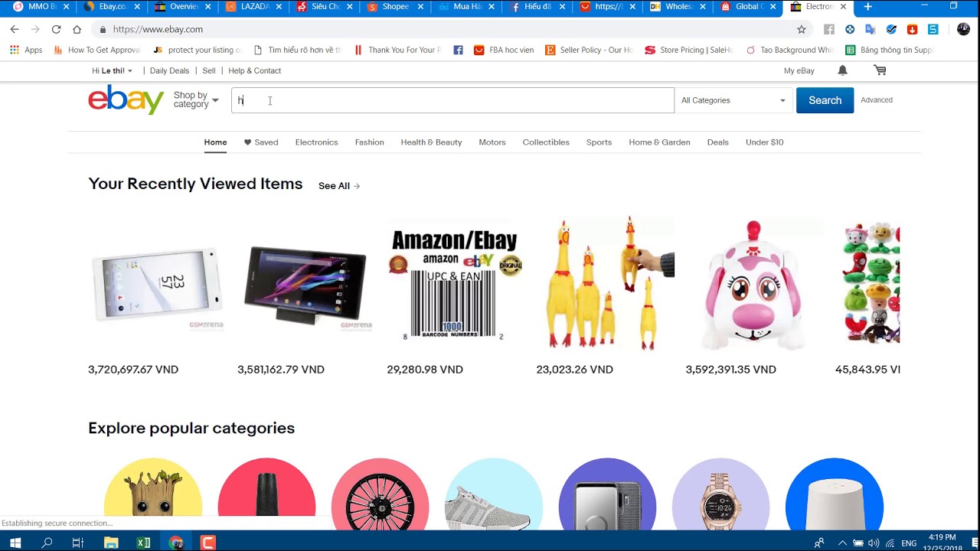Open the Store Pricing SaleHoo bookmark
The image size is (980, 551).
click(688, 50)
